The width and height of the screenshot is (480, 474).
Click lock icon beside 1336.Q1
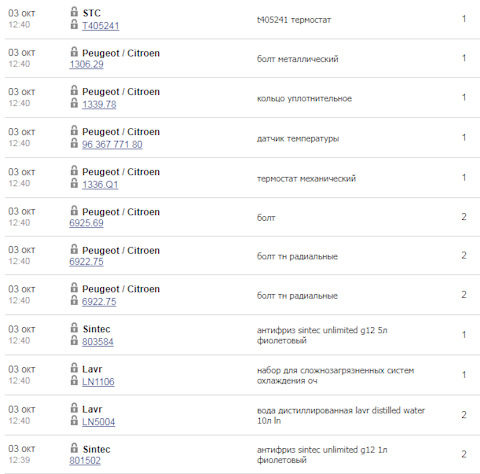[74, 183]
